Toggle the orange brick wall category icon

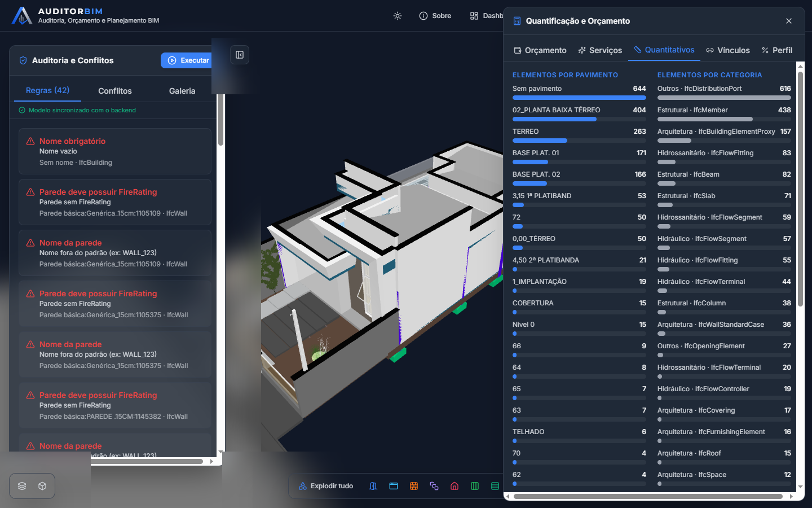pos(414,486)
